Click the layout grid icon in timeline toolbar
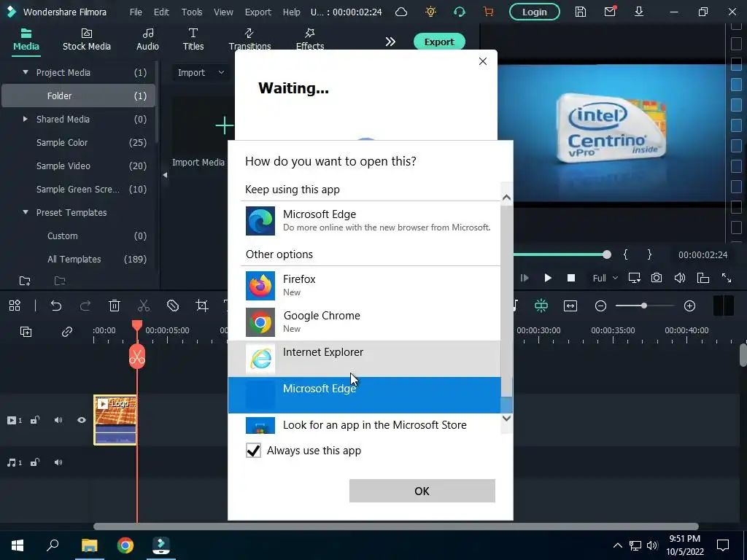The height and width of the screenshot is (560, 747). [x=15, y=306]
